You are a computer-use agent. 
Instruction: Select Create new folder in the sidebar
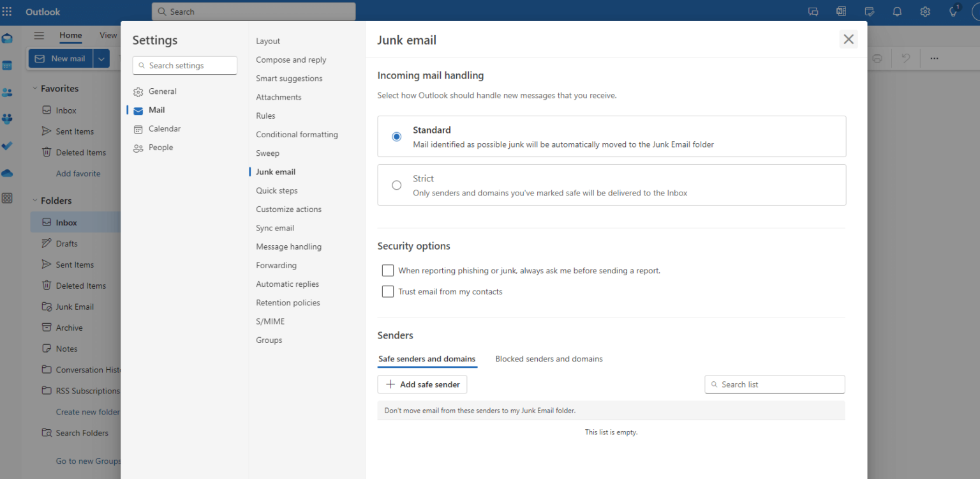[89, 411]
